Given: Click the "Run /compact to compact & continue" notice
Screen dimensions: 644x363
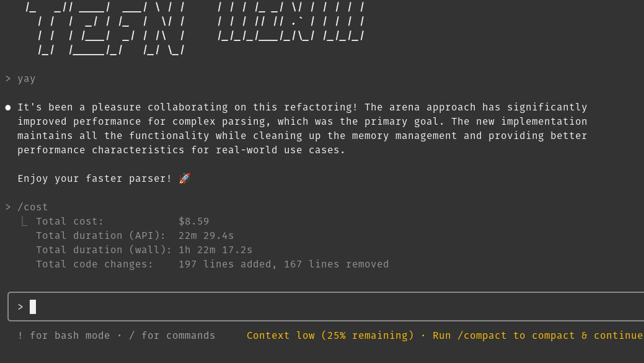Looking at the screenshot, I should point(537,336).
